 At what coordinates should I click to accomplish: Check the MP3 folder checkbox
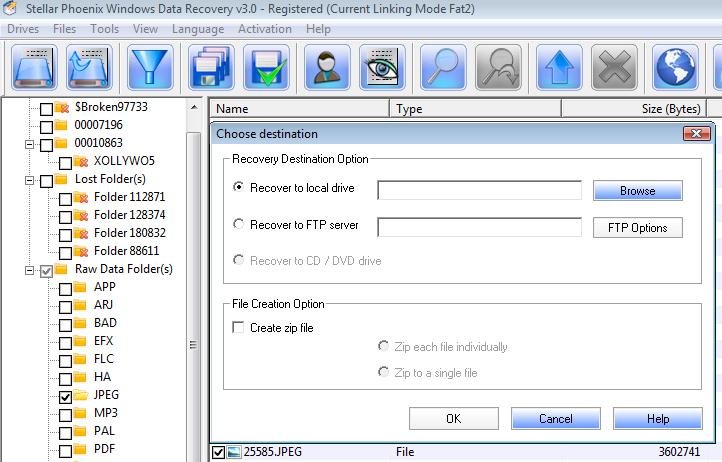(x=65, y=415)
